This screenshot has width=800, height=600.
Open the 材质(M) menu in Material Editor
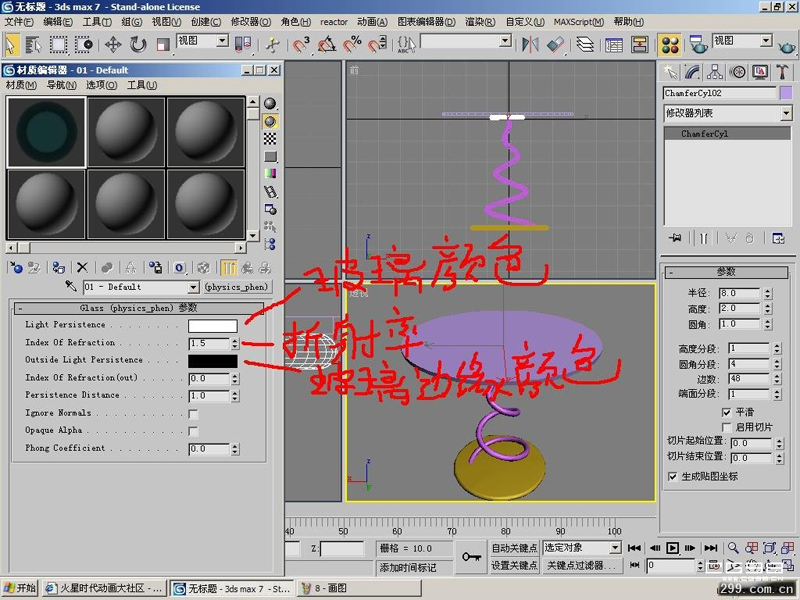coord(21,85)
